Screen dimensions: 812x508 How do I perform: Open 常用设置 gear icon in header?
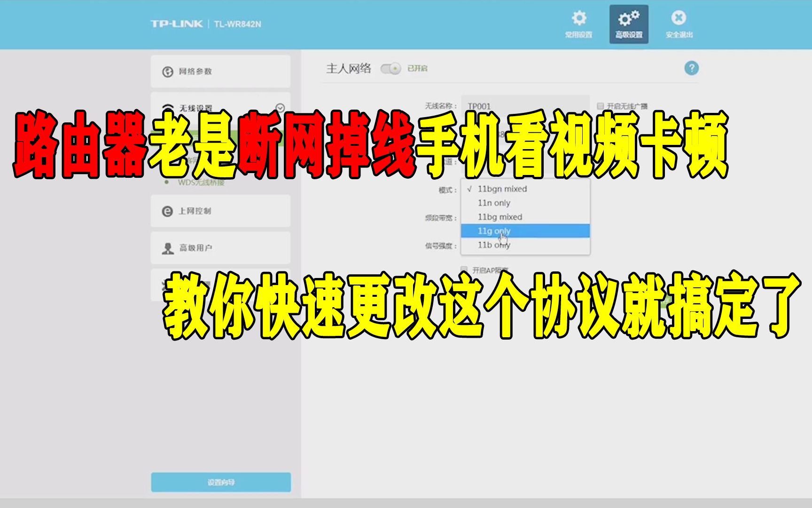(x=579, y=18)
